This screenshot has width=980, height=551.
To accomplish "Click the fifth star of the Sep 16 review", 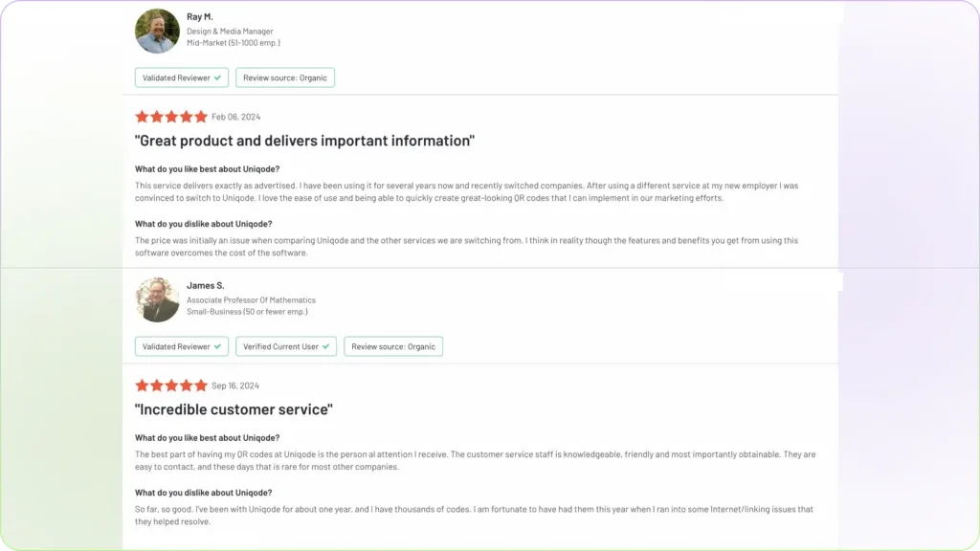I will point(201,386).
